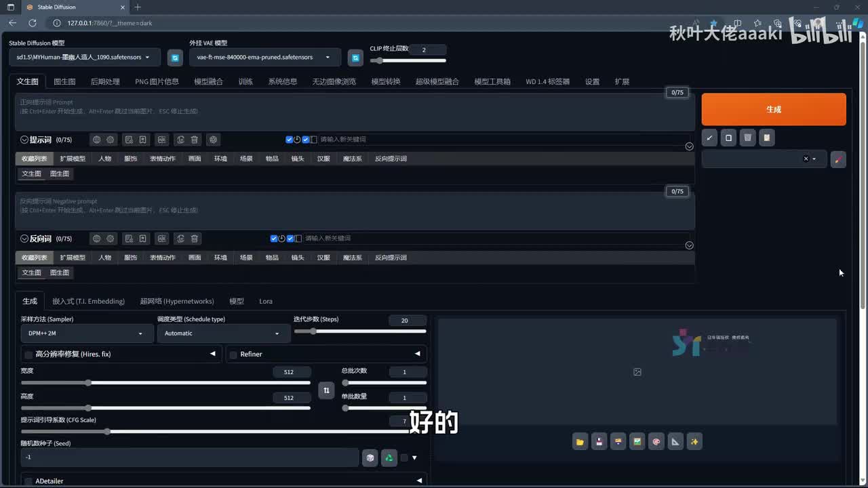This screenshot has width=868, height=488.
Task: Select 场景 category under negative prompt
Action: [246, 258]
